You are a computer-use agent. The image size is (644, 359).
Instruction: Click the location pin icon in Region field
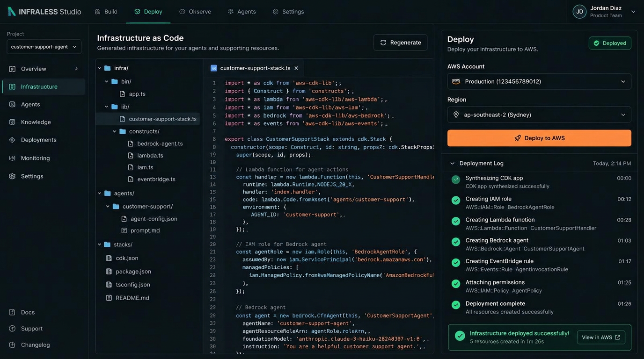pos(456,115)
